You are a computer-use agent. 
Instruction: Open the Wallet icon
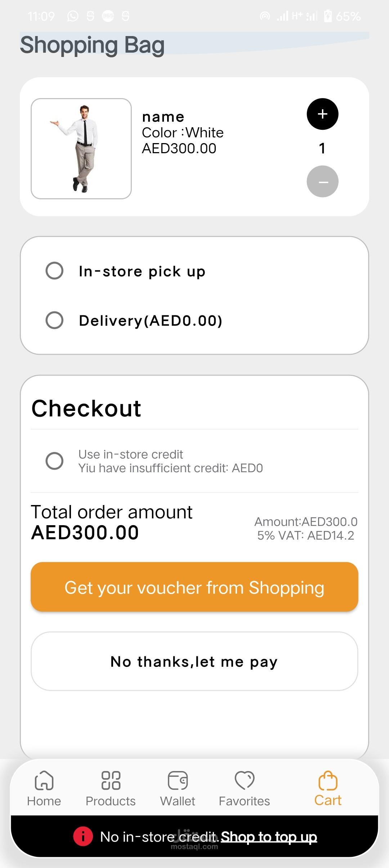(x=178, y=780)
